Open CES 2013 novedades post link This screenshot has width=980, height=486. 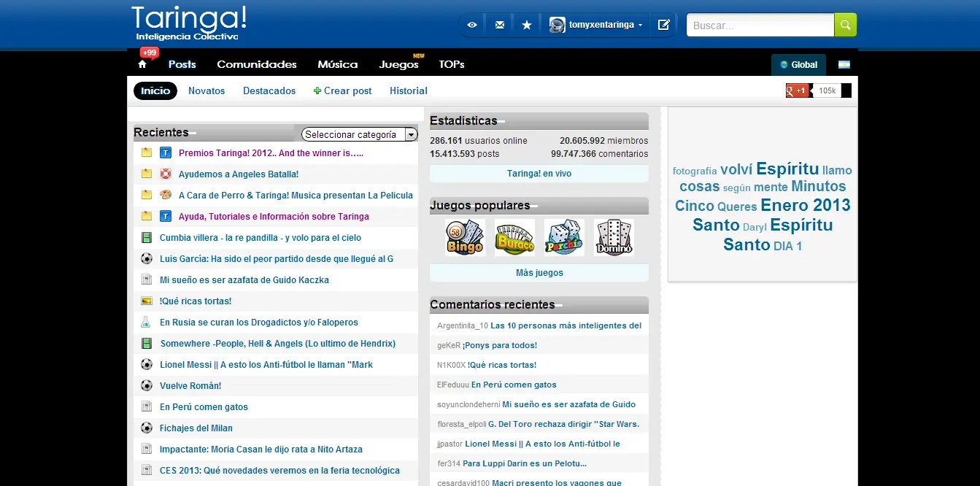279,471
